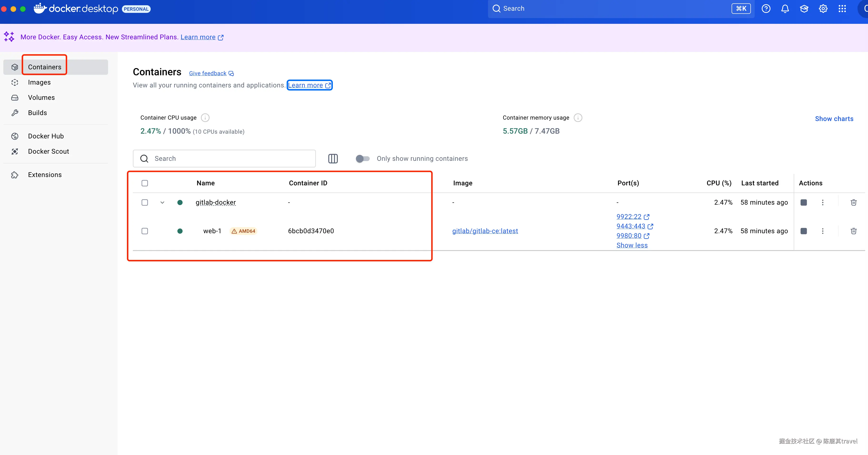This screenshot has height=455, width=868.
Task: Click the Builds wrench icon
Action: 15,113
